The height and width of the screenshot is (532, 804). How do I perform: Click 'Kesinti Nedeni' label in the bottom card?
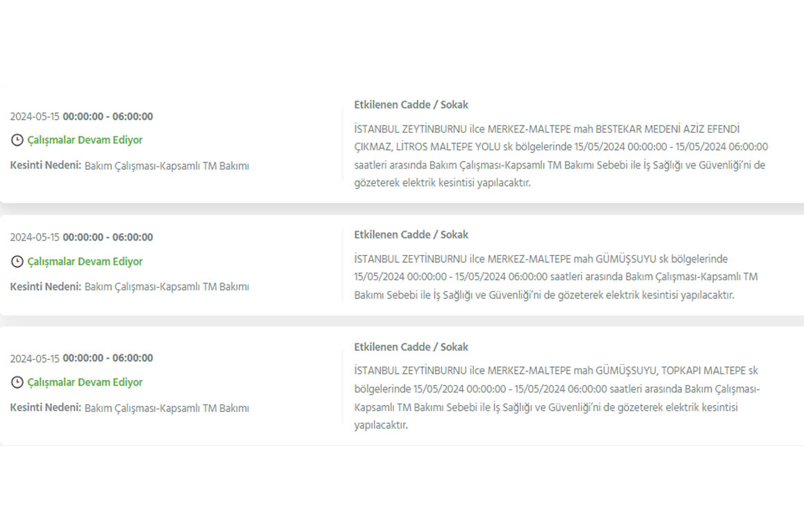point(45,408)
